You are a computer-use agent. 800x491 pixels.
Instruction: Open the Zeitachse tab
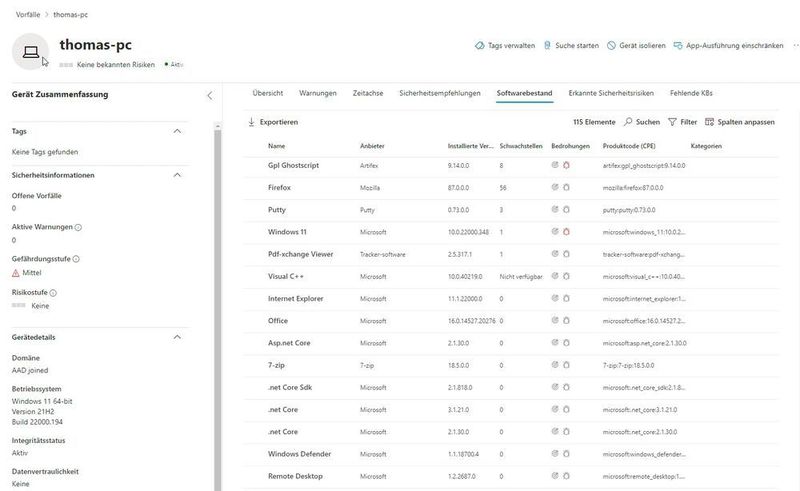tap(368, 93)
